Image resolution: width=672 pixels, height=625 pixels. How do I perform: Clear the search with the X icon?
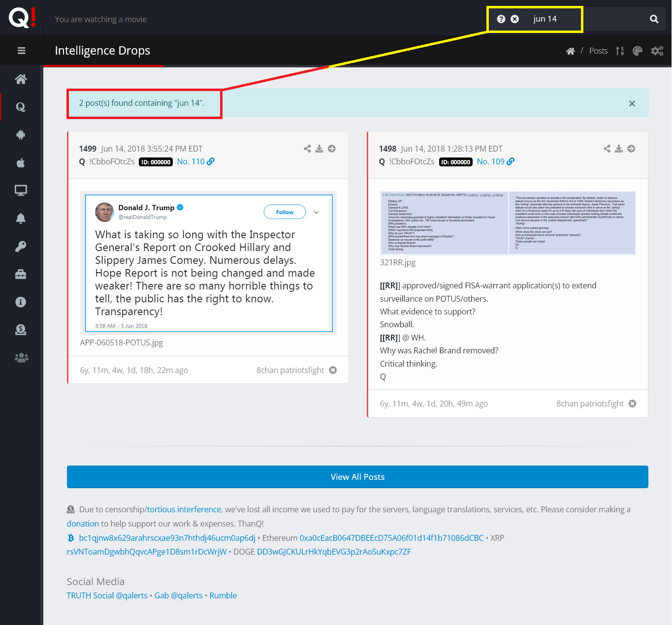coord(514,19)
